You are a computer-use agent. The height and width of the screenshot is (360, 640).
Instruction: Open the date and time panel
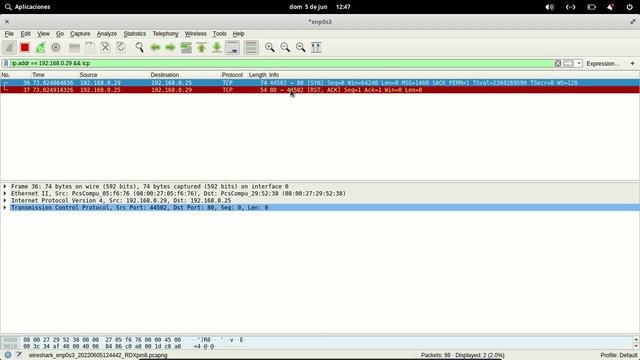[320, 7]
